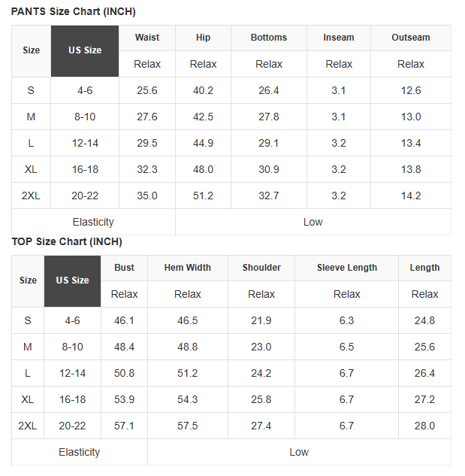
Task: Select the Hip column header
Action: pos(203,38)
